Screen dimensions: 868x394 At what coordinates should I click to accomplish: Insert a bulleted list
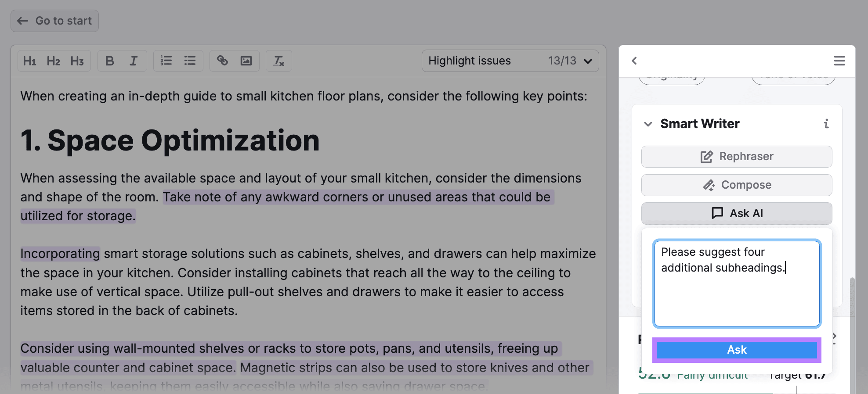coord(190,61)
